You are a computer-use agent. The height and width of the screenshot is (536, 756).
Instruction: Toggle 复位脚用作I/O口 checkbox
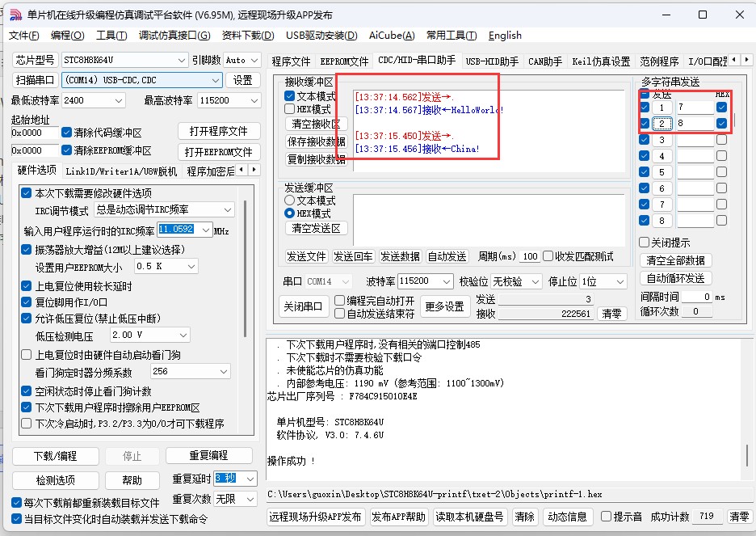(x=27, y=302)
